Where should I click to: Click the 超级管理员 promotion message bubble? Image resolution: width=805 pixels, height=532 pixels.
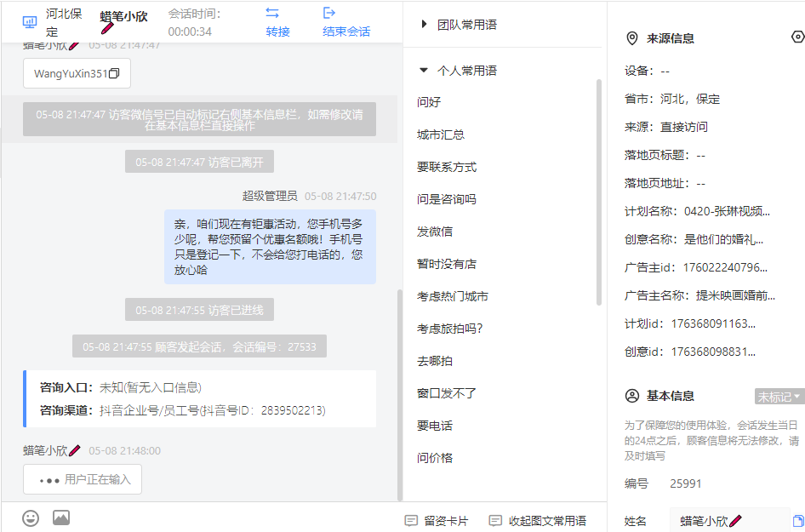(270, 247)
